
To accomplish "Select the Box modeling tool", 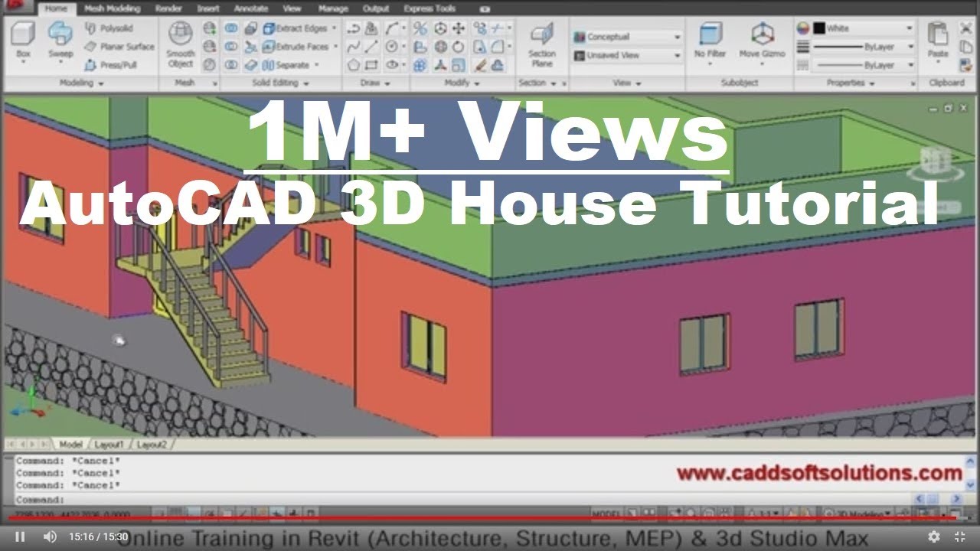I will pyautogui.click(x=24, y=41).
